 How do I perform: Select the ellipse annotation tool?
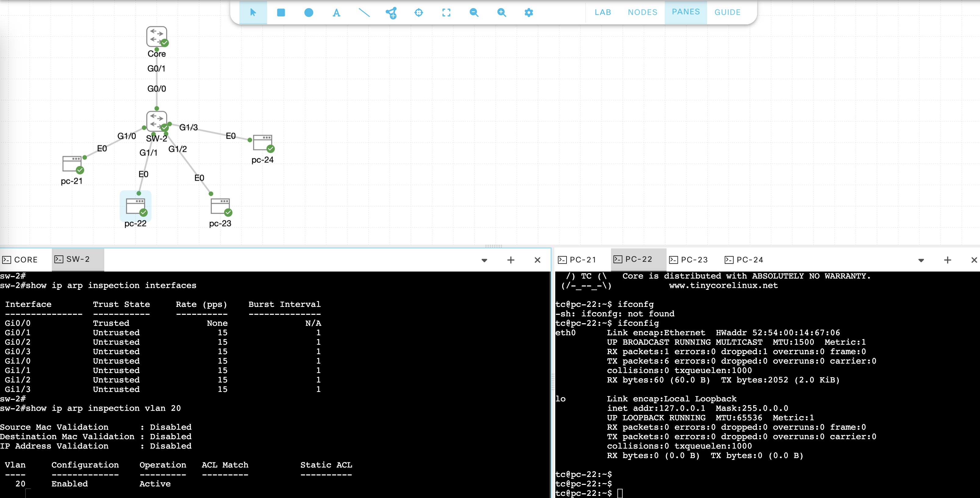click(309, 12)
